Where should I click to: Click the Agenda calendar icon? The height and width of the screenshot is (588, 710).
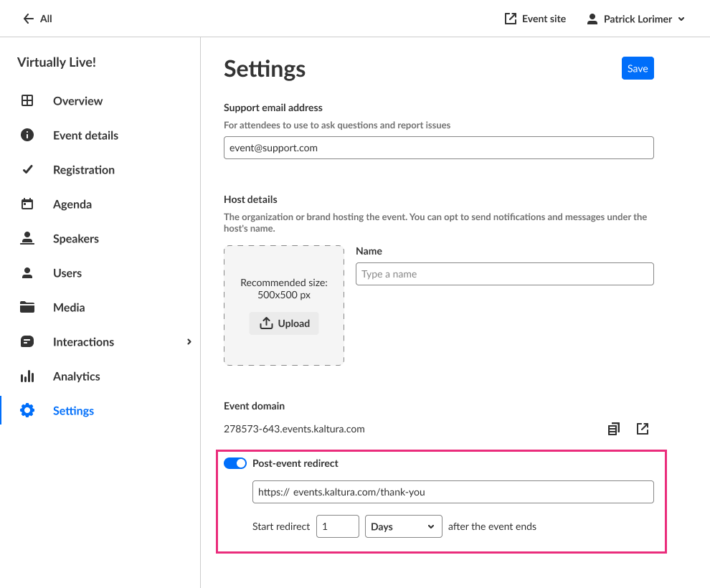[x=27, y=204]
